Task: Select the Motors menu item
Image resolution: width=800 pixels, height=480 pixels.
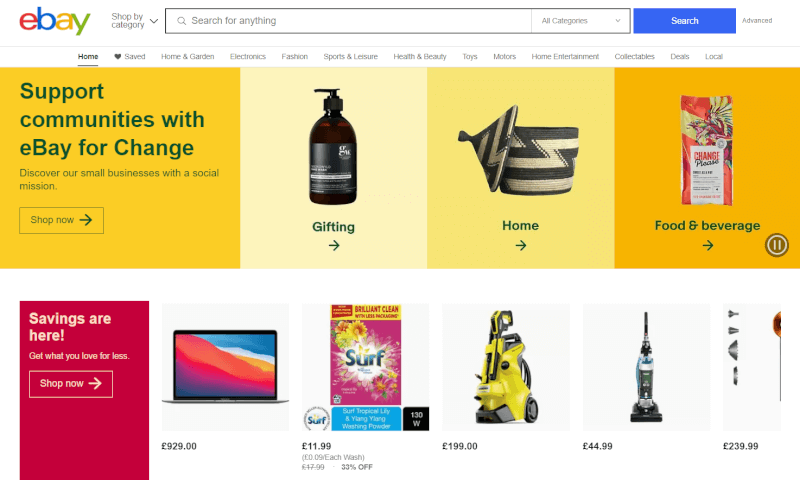Action: click(x=504, y=57)
